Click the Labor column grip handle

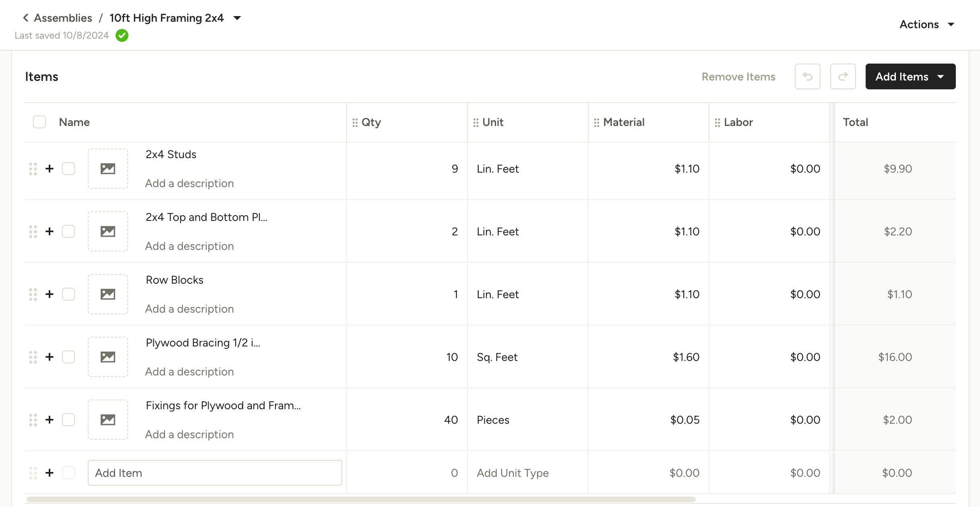(717, 123)
